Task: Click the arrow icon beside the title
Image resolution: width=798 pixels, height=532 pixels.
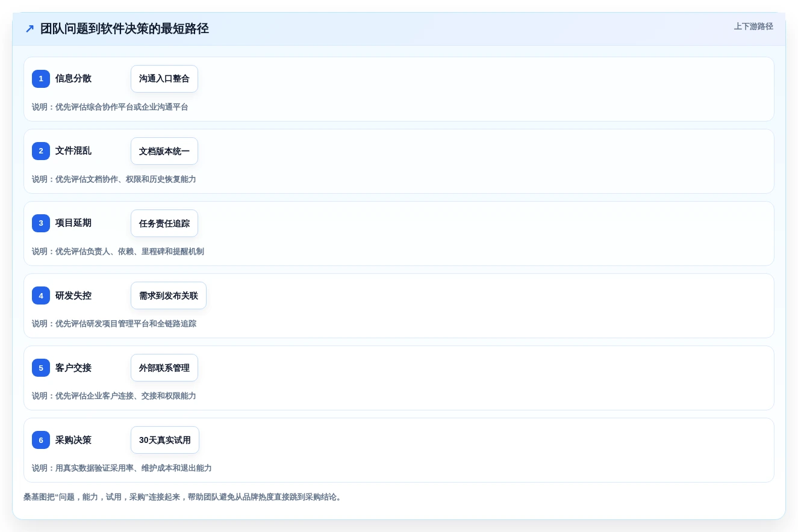Action: (30, 29)
